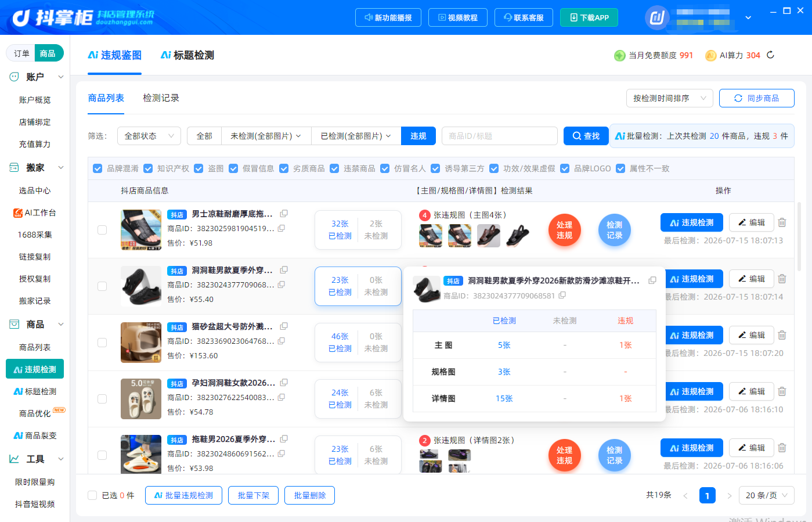Screen dimensions: 812x522
Task: Copy title of 孕妇洞洞鞋女款 product
Action: [x=284, y=383]
